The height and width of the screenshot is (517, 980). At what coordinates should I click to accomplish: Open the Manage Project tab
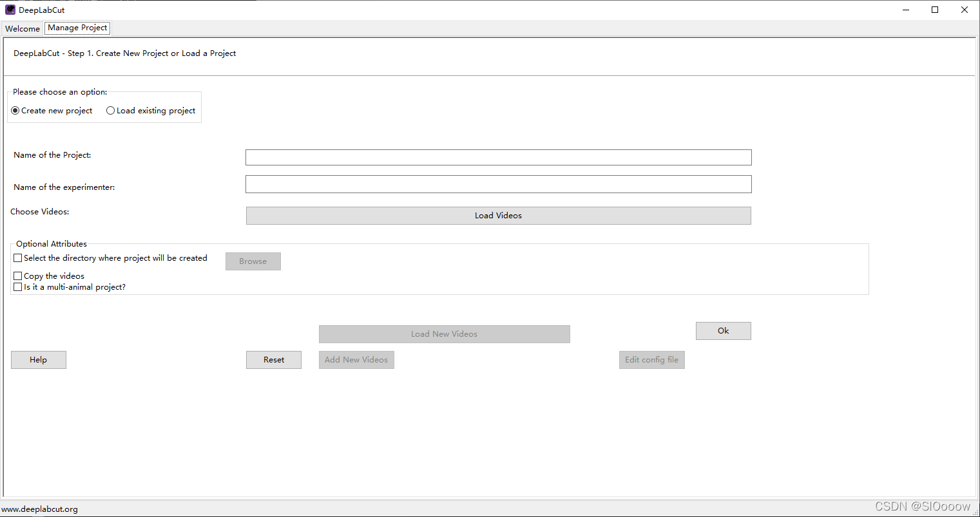pyautogui.click(x=77, y=28)
